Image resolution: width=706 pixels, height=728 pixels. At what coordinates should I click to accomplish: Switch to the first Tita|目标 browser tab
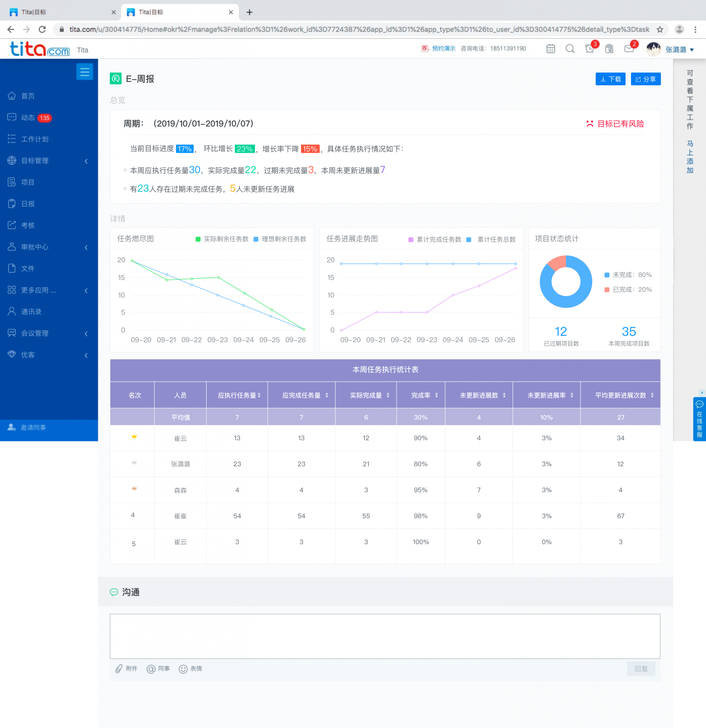pyautogui.click(x=62, y=12)
